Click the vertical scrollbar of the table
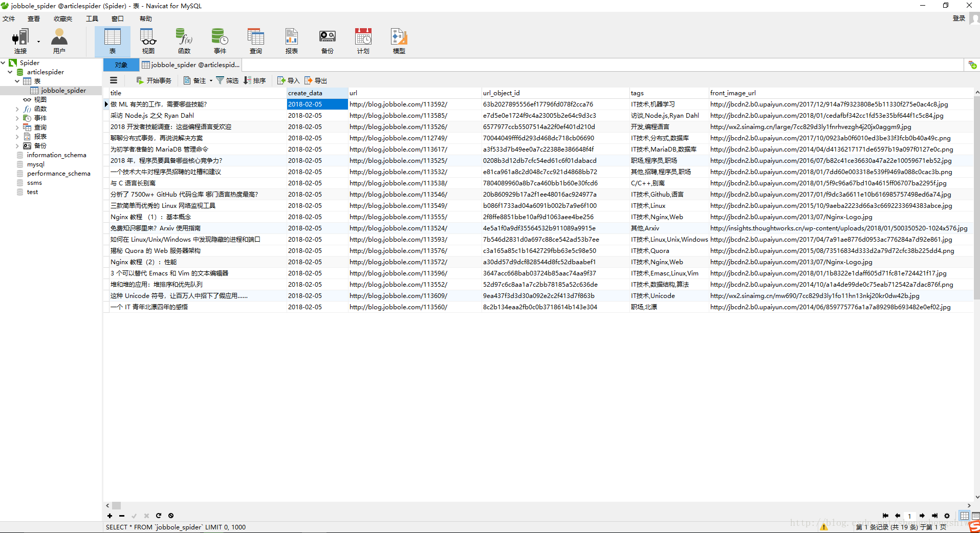Image resolution: width=980 pixels, height=533 pixels. click(x=977, y=197)
